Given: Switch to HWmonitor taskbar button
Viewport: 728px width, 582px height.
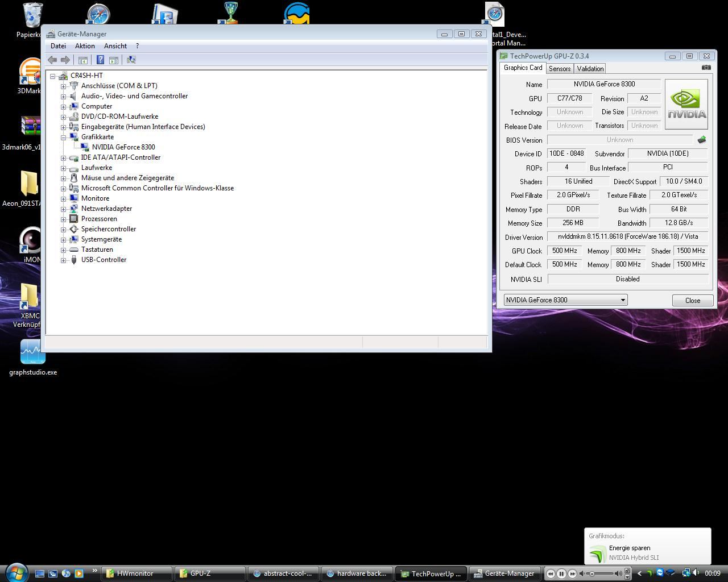Looking at the screenshot, I should coord(138,573).
